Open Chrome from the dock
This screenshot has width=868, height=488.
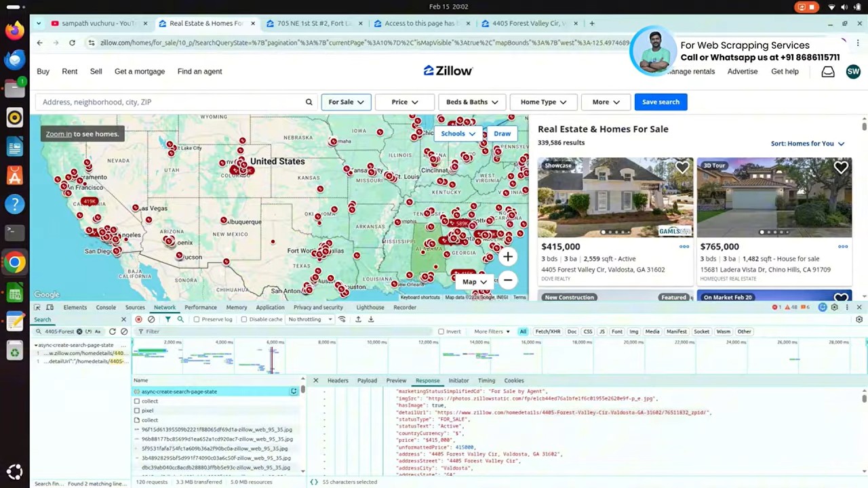coord(14,262)
